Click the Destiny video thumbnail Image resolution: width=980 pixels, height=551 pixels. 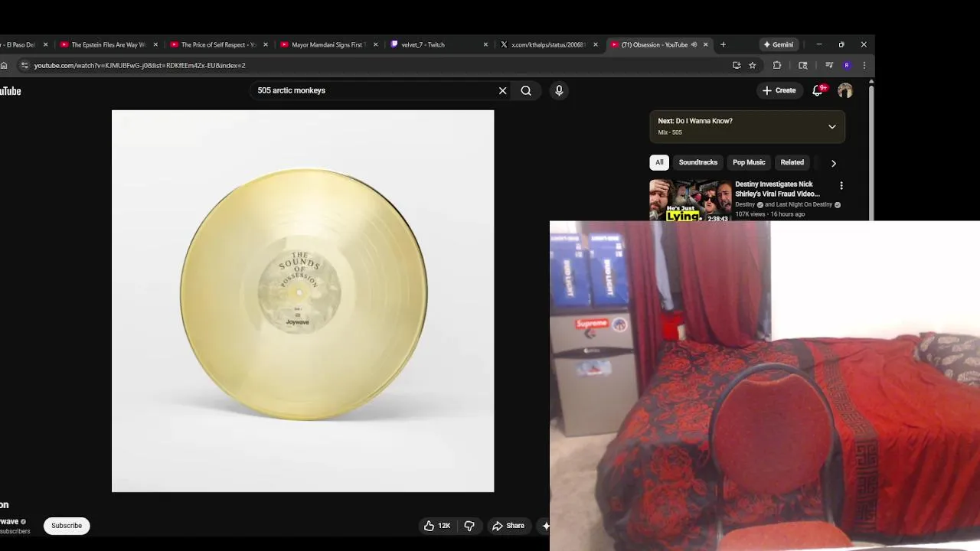690,201
